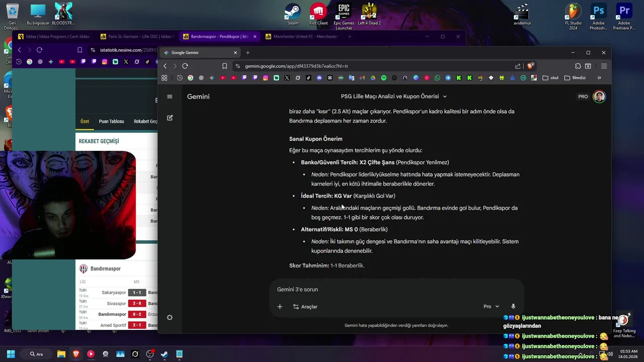644x362 pixels.
Task: Bookmark the istatistik.nesine.com page
Action: (x=79, y=50)
